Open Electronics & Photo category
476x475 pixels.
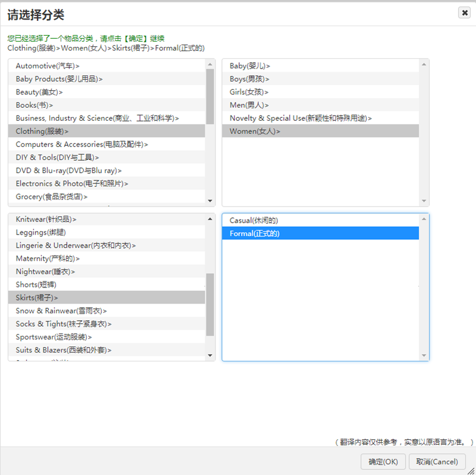(x=71, y=183)
